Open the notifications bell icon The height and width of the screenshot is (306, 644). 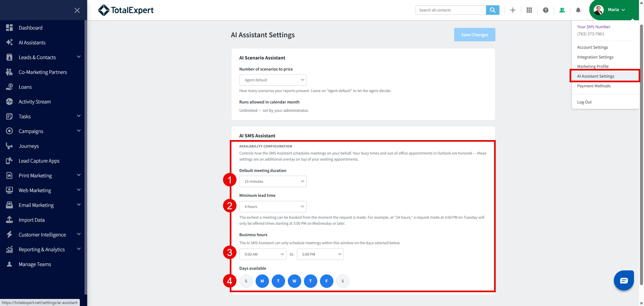click(578, 10)
